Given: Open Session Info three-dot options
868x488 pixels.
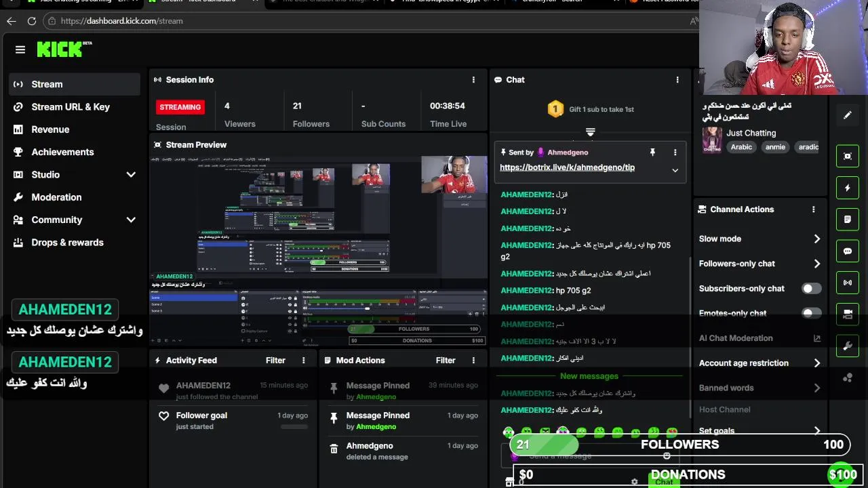Looking at the screenshot, I should click(x=473, y=80).
